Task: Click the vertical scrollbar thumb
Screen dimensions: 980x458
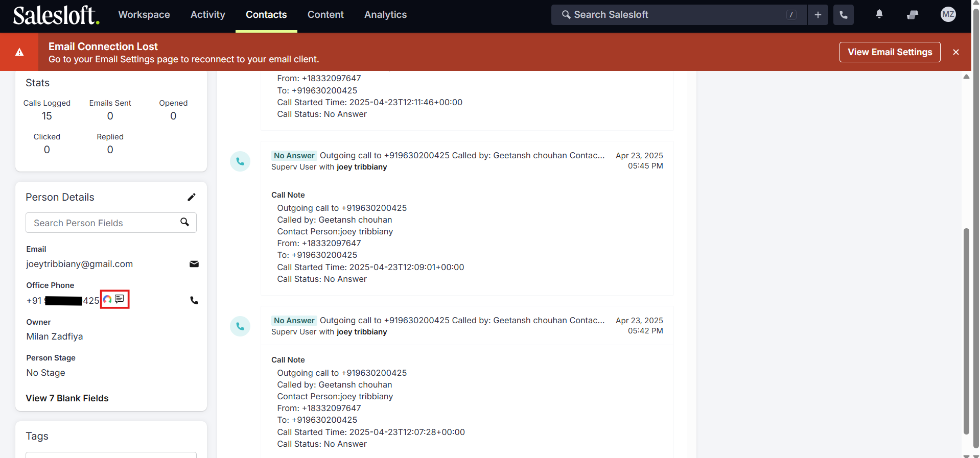Action: (966, 332)
